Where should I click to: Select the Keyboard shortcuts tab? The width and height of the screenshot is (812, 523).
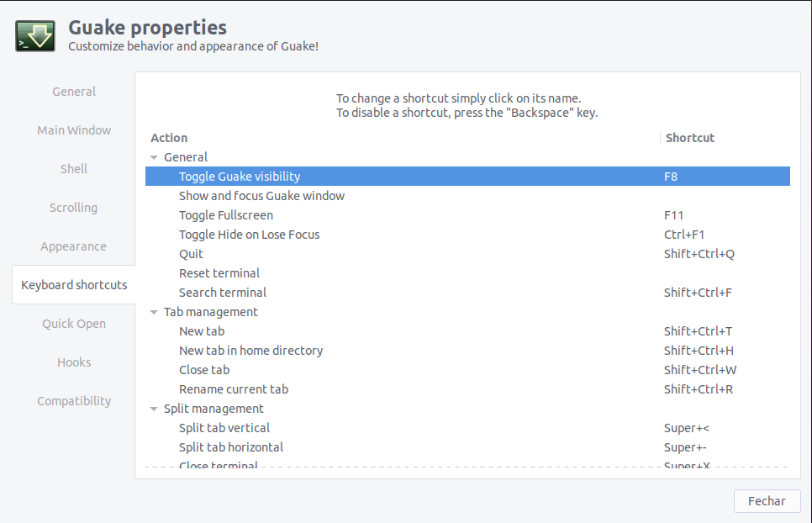pyautogui.click(x=73, y=285)
